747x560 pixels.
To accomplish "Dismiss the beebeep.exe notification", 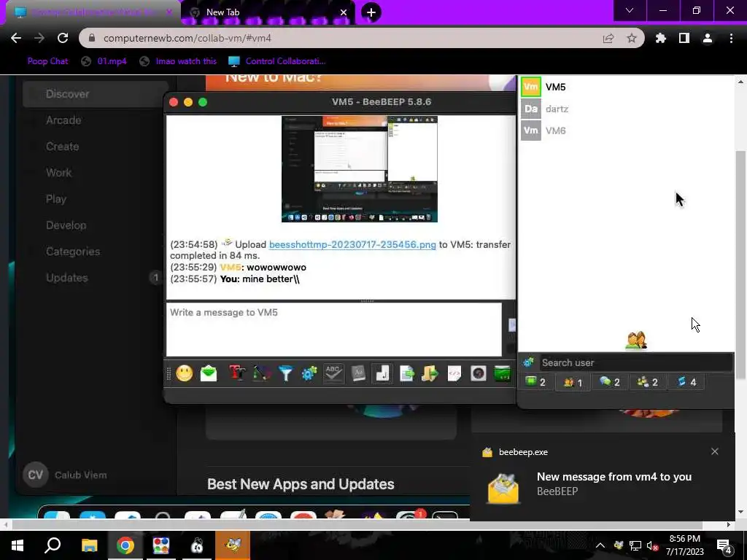I will click(x=715, y=451).
